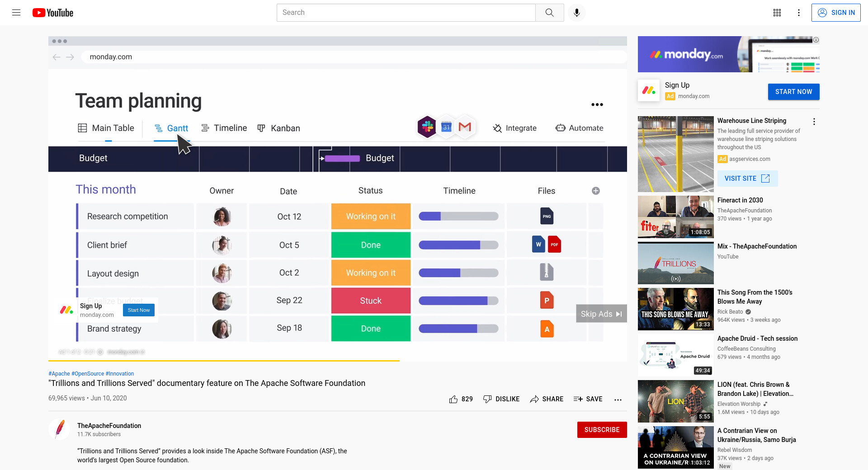Click the PNG file icon in video
Screen dimensions: 868x470
[x=547, y=216]
